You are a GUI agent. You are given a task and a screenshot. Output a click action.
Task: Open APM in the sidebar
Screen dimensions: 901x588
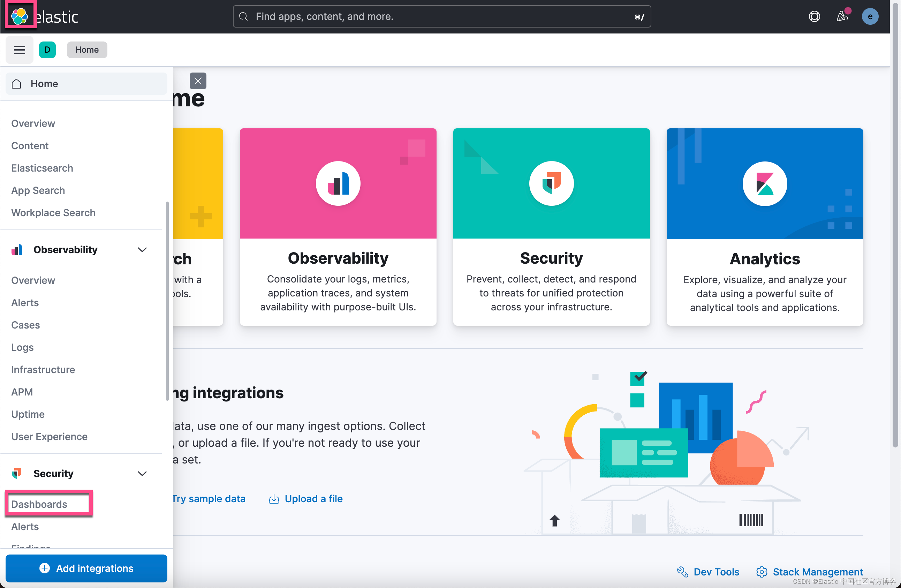(22, 392)
